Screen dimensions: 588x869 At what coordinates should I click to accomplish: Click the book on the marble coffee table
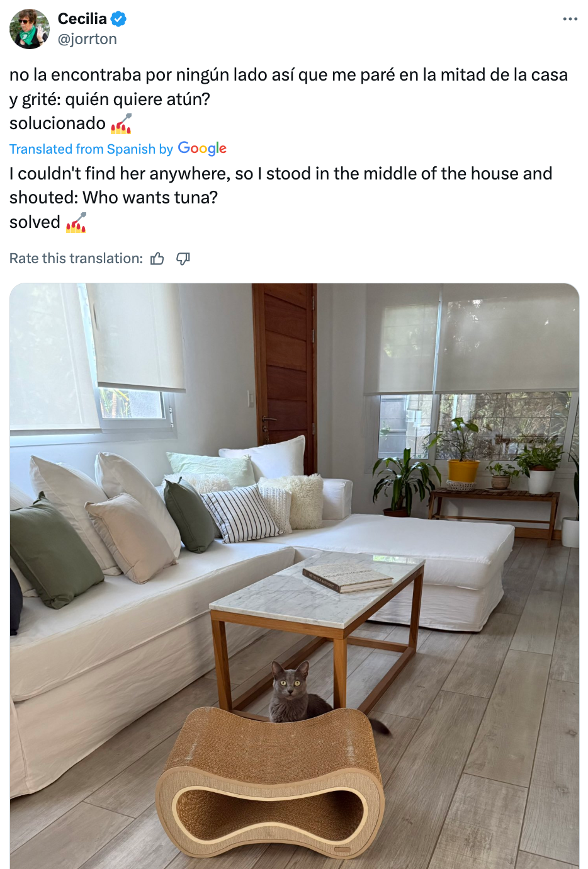pyautogui.click(x=348, y=576)
